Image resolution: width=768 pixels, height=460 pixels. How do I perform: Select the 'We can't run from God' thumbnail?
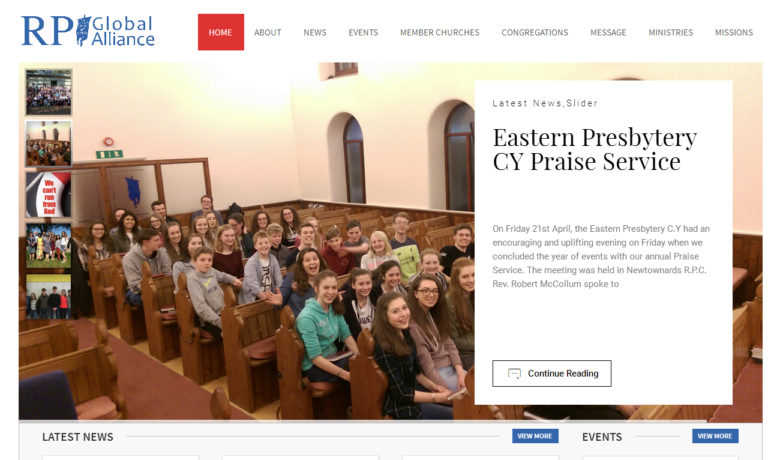pos(48,195)
